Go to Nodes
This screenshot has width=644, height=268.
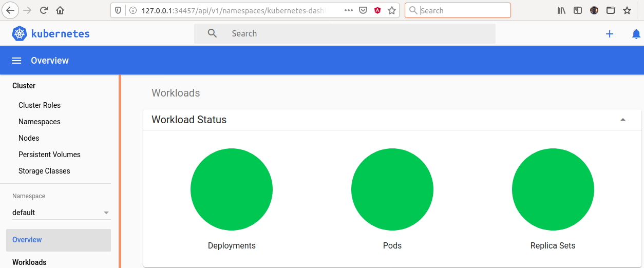pos(29,138)
